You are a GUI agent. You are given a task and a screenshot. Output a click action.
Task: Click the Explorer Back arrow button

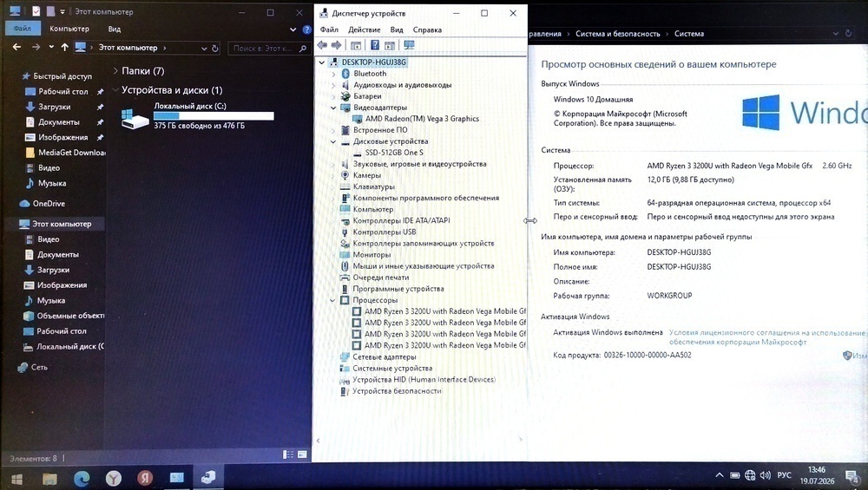16,48
